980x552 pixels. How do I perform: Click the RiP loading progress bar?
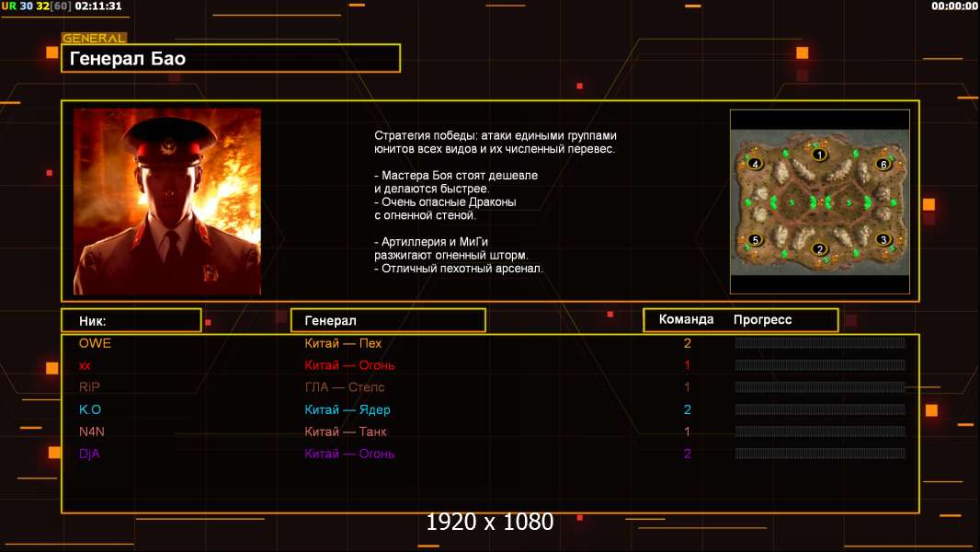tap(820, 387)
